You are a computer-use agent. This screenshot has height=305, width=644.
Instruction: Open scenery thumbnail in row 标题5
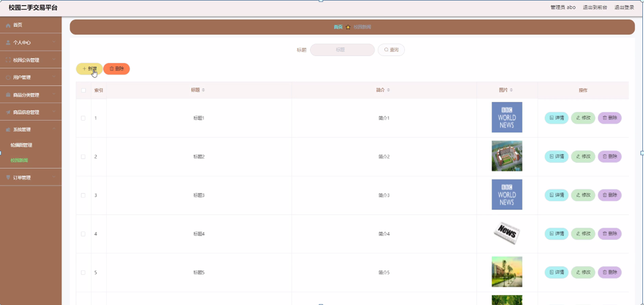(x=507, y=272)
